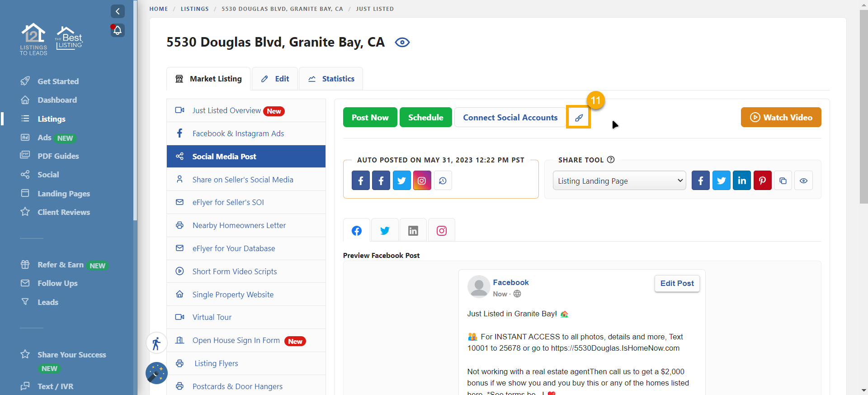Share to LinkedIn in Share Tool
The height and width of the screenshot is (395, 868).
tap(741, 181)
